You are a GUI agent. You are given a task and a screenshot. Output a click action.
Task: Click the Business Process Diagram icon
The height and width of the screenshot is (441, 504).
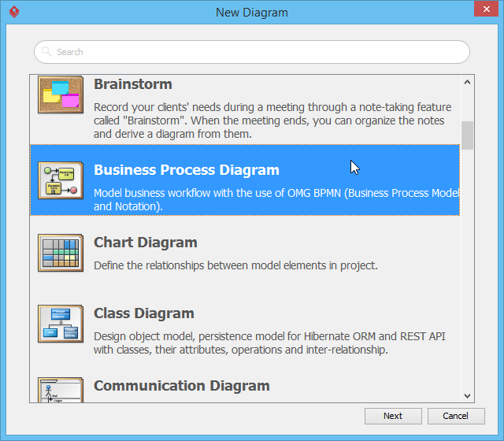click(61, 180)
